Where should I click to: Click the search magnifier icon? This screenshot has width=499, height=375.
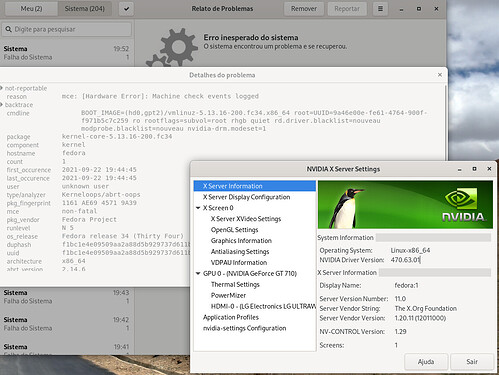[9, 29]
